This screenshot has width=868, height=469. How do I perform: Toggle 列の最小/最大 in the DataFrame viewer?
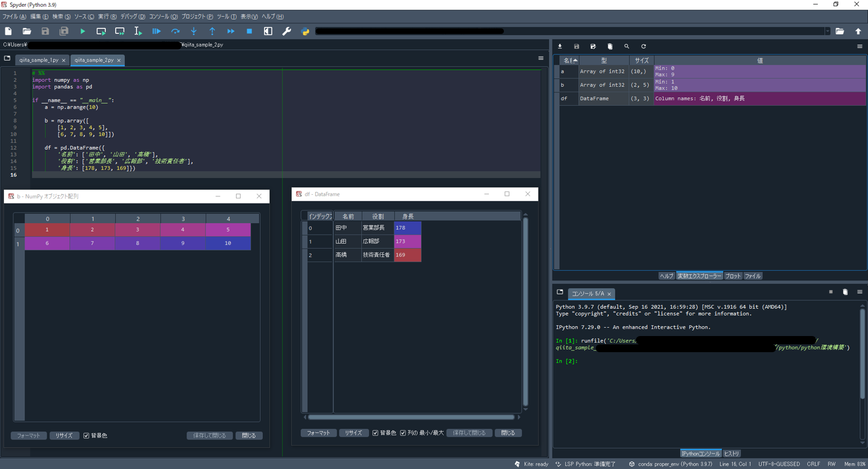pyautogui.click(x=403, y=433)
